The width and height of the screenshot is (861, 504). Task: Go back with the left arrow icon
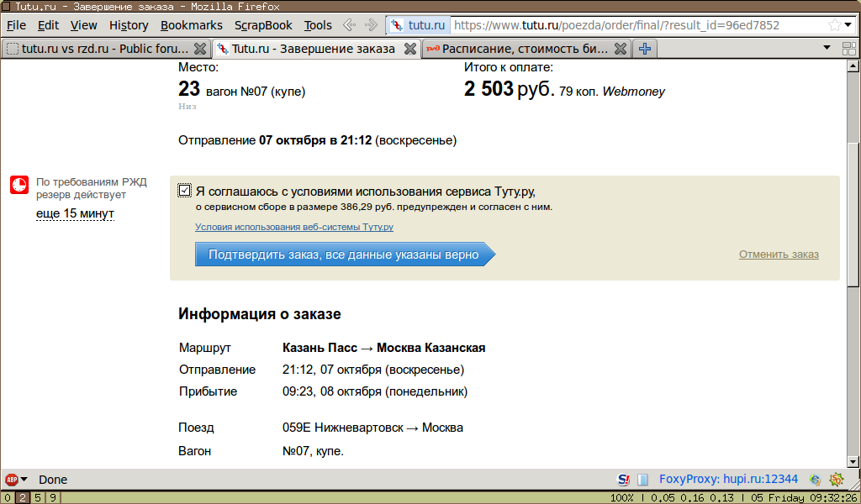(x=349, y=24)
